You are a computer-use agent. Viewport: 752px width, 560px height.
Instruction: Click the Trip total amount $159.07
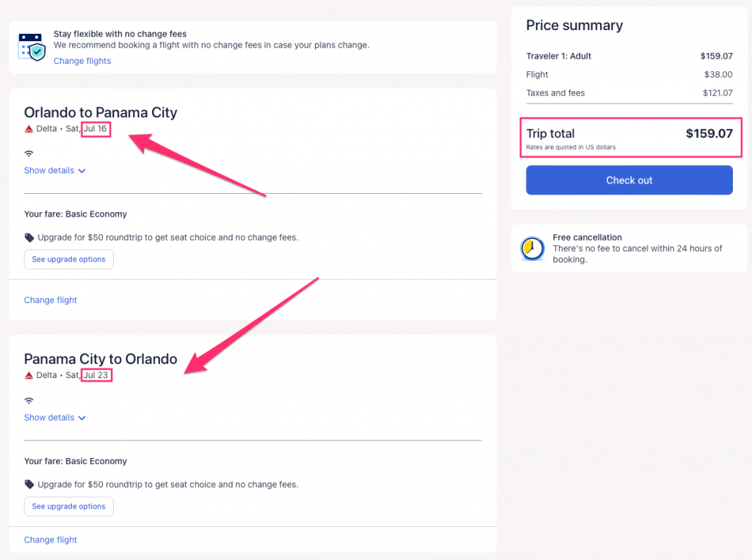tap(709, 134)
